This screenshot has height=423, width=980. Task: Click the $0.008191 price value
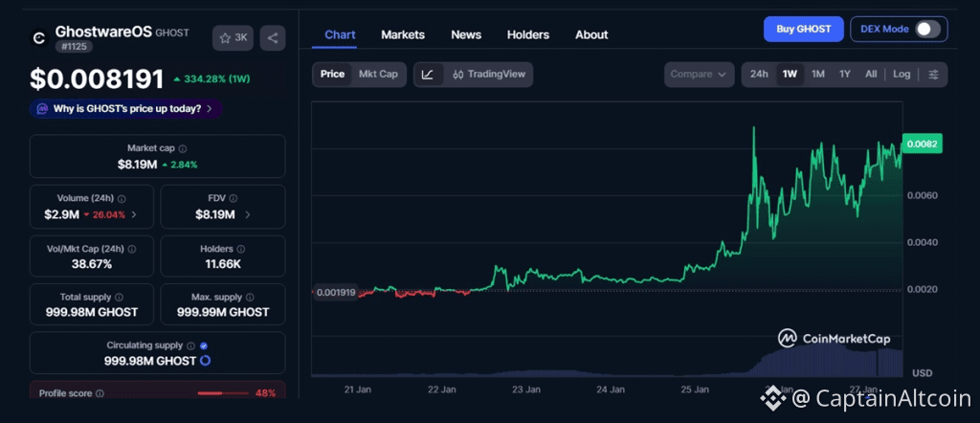tap(97, 79)
